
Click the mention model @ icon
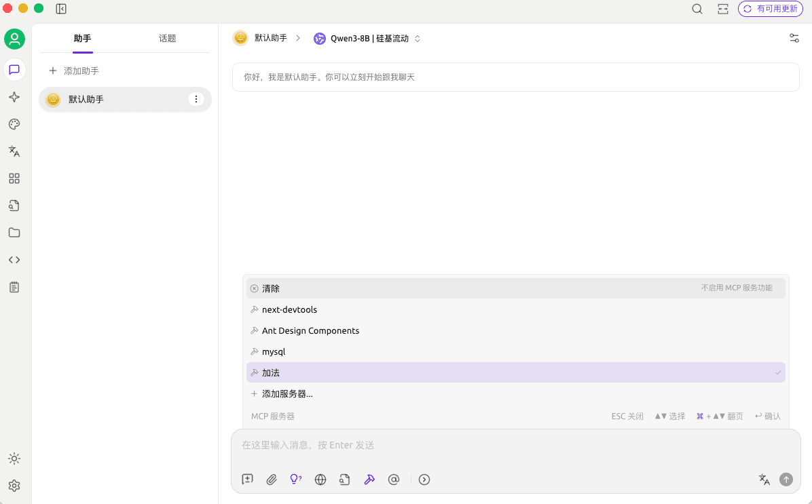(394, 480)
